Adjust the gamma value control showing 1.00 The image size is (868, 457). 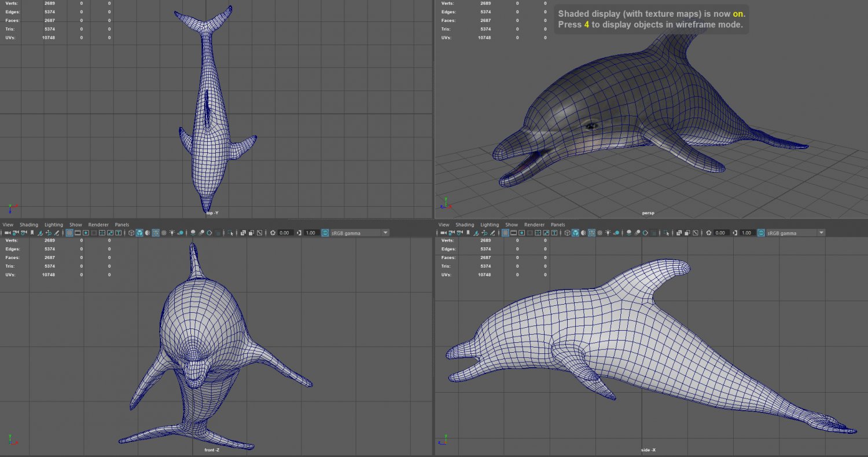311,233
